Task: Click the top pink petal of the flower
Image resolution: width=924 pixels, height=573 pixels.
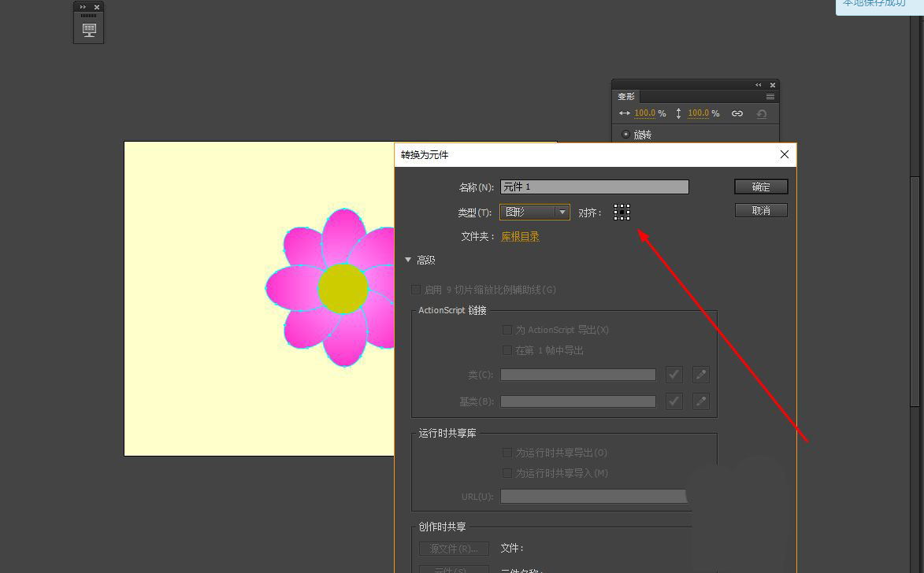Action: [344, 235]
